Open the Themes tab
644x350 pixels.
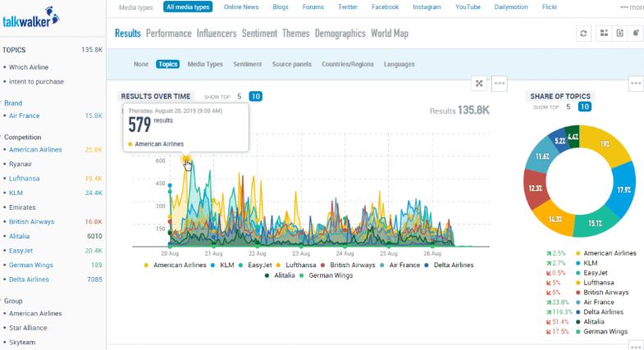pos(295,34)
